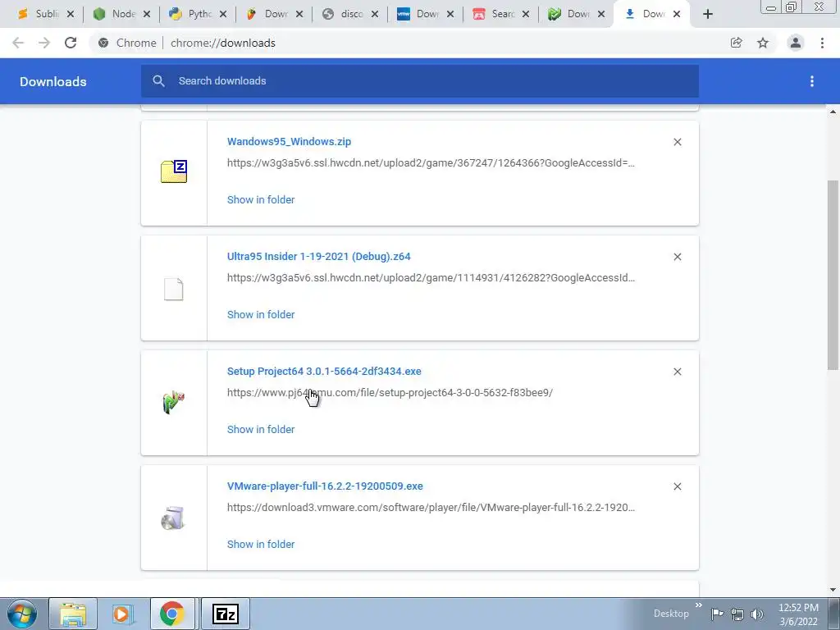The image size is (840, 630).
Task: Go forward to next page
Action: pos(44,43)
